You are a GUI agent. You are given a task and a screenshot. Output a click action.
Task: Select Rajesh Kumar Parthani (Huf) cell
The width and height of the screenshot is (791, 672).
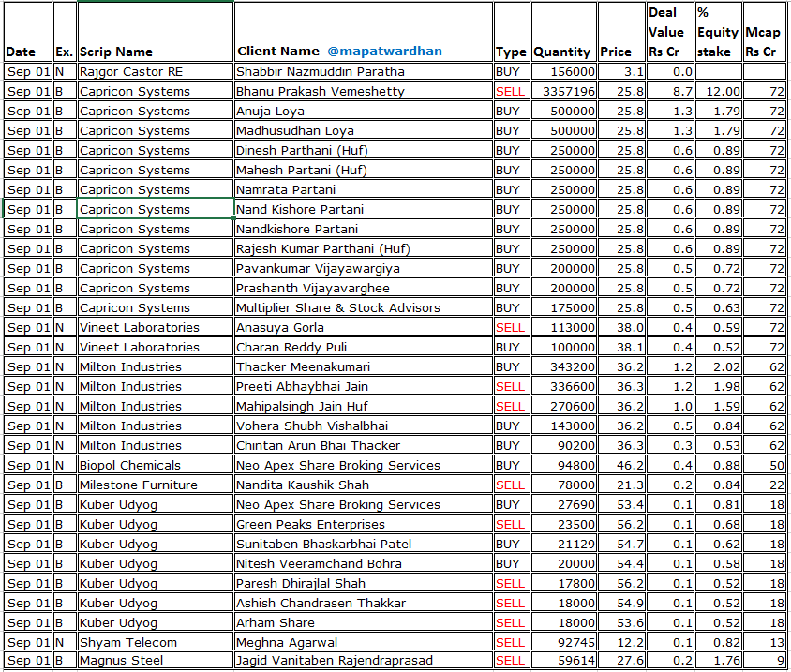tap(364, 248)
